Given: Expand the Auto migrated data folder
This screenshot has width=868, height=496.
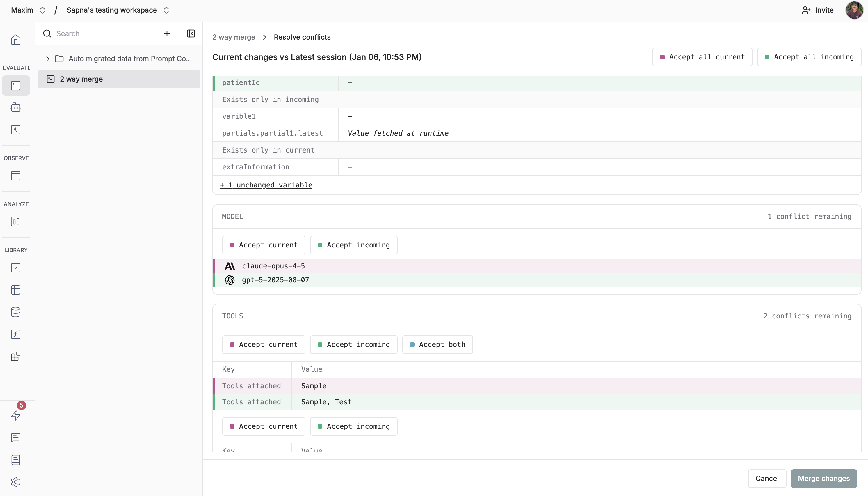Looking at the screenshot, I should click(48, 59).
